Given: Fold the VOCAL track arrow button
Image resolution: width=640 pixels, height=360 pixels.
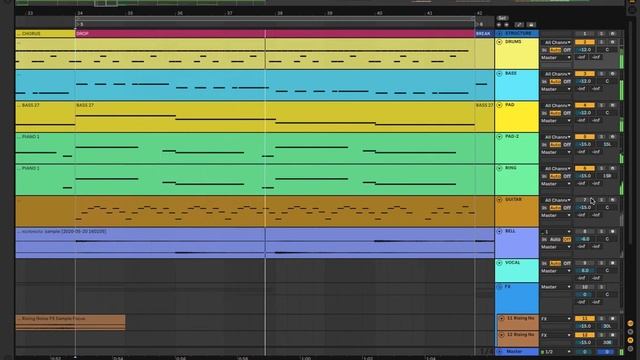Looking at the screenshot, I should click(x=499, y=263).
